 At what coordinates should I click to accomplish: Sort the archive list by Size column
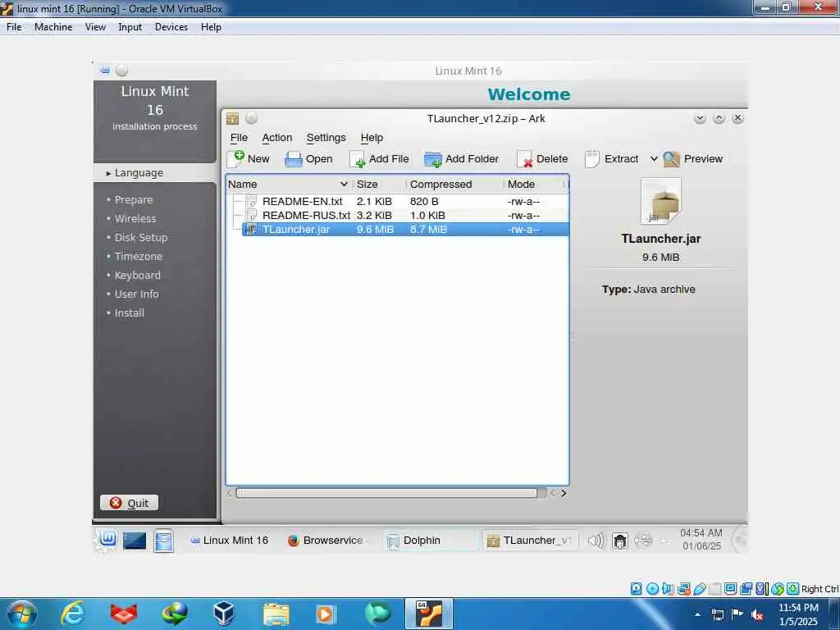379,185
